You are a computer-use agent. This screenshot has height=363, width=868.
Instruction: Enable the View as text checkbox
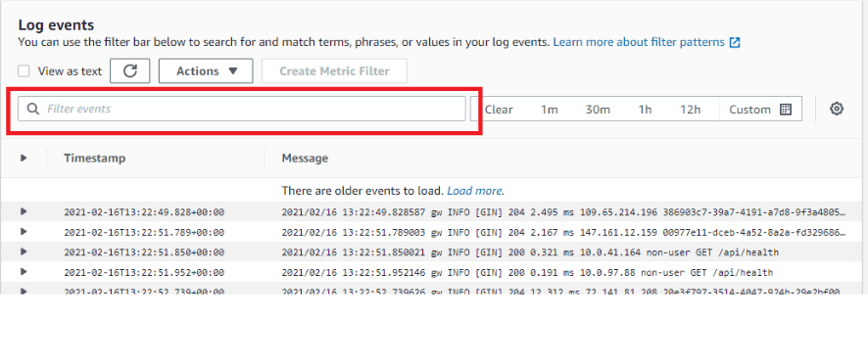(24, 71)
